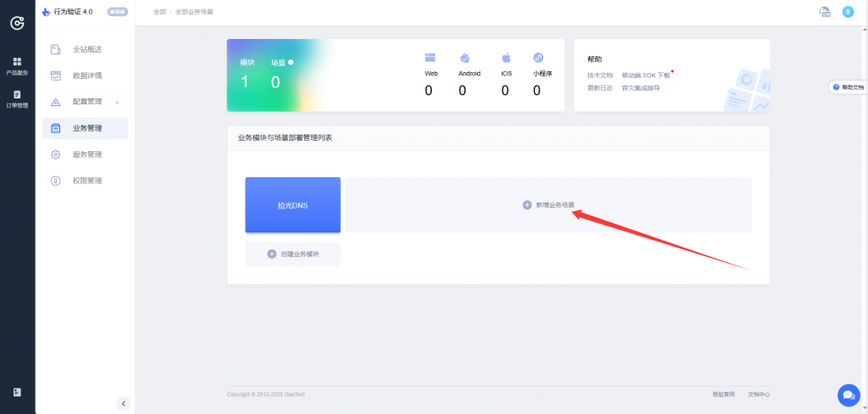Image resolution: width=868 pixels, height=414 pixels.
Task: Open 产品服务 in the dark sidebar
Action: coord(17,66)
